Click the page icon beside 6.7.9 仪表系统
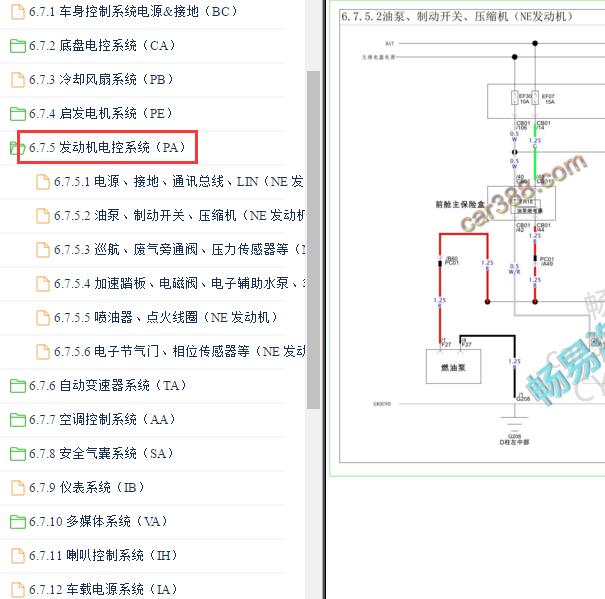 [17, 487]
